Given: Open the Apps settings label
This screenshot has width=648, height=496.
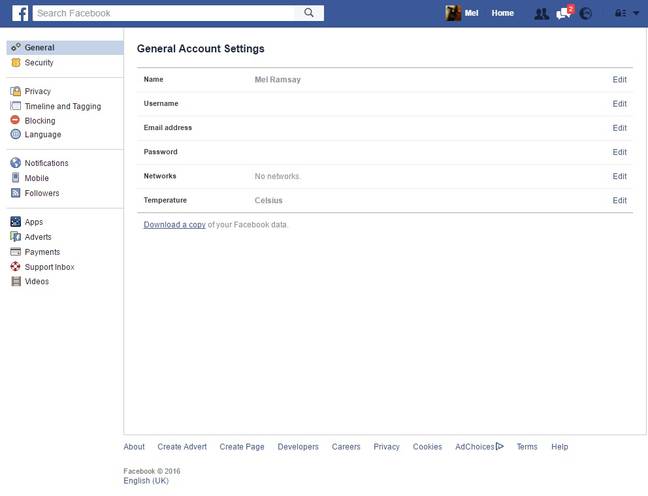Looking at the screenshot, I should click(x=33, y=222).
